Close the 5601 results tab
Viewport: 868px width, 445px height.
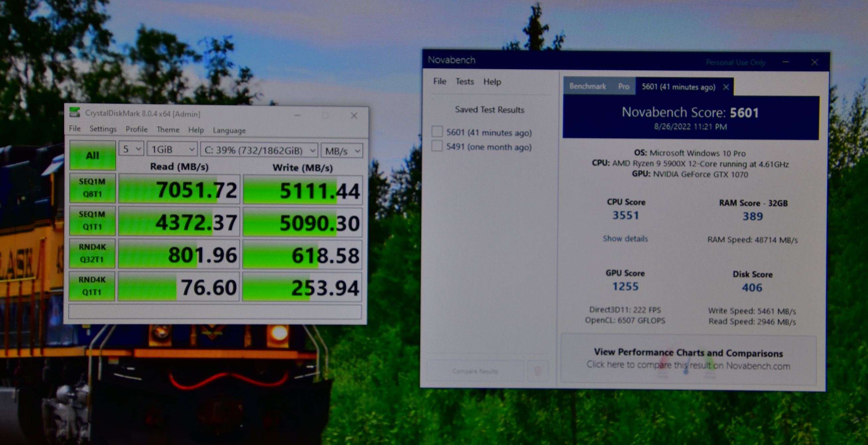coord(726,87)
